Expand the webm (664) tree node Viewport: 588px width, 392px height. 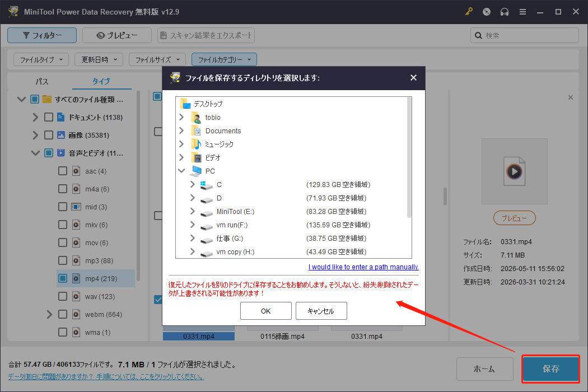(x=49, y=314)
